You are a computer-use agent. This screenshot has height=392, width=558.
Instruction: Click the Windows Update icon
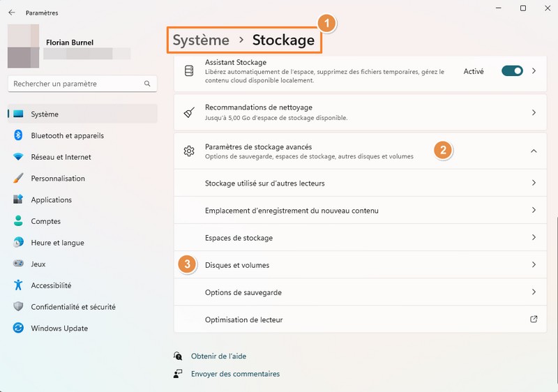click(x=18, y=328)
